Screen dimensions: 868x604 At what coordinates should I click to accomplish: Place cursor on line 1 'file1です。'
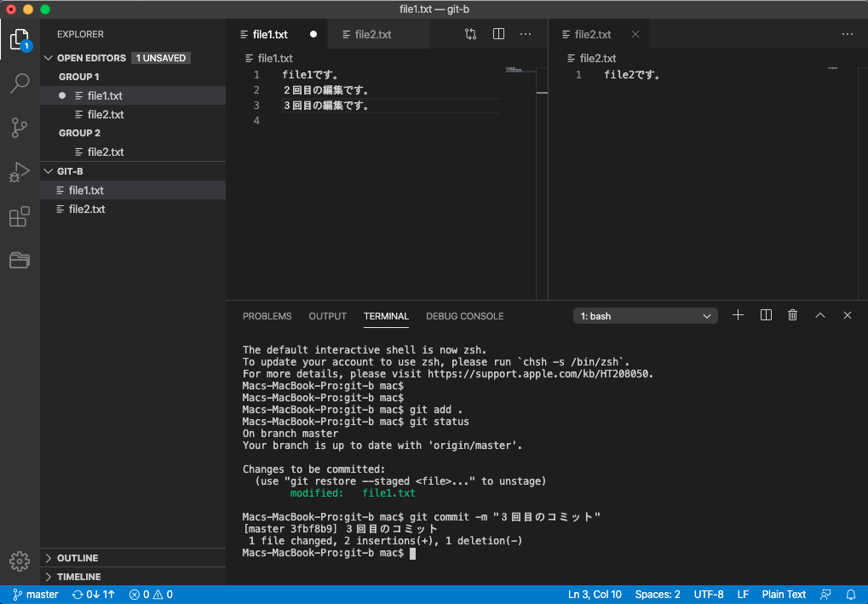click(x=311, y=75)
